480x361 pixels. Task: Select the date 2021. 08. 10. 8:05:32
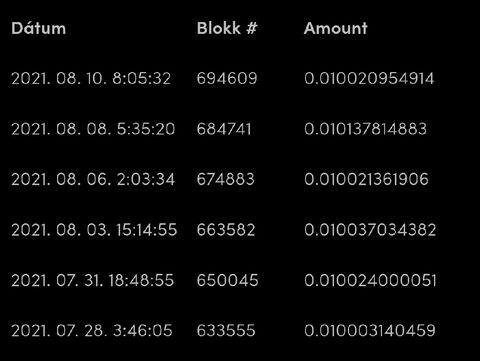(x=91, y=79)
